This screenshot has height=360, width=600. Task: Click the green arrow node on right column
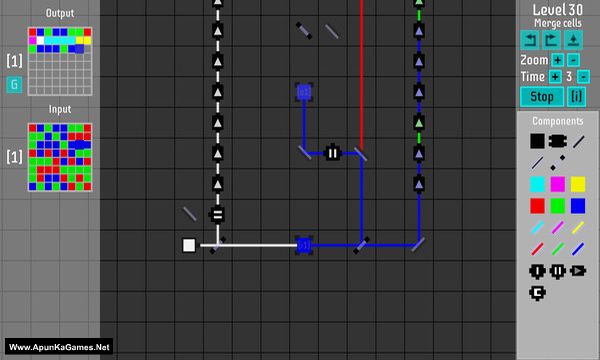click(x=419, y=123)
